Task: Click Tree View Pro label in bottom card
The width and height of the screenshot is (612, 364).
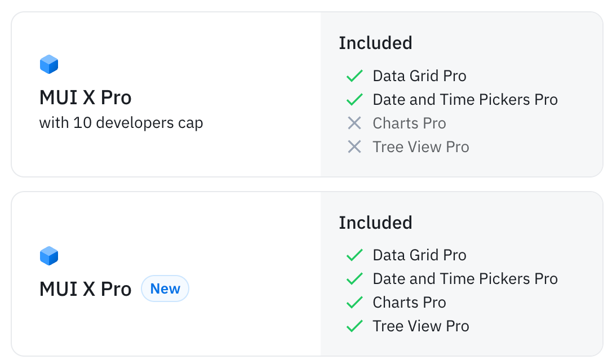Action: coord(420,326)
